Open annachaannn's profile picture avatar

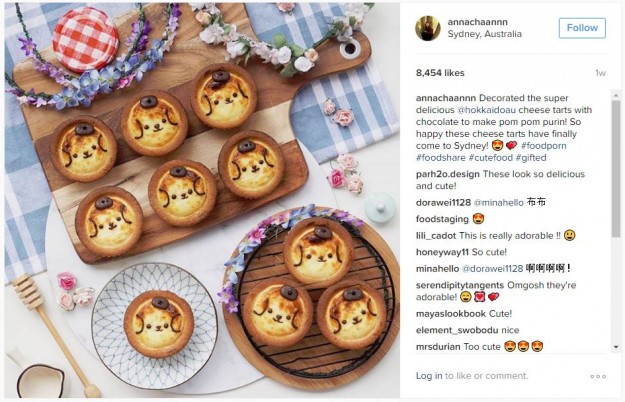(x=427, y=28)
